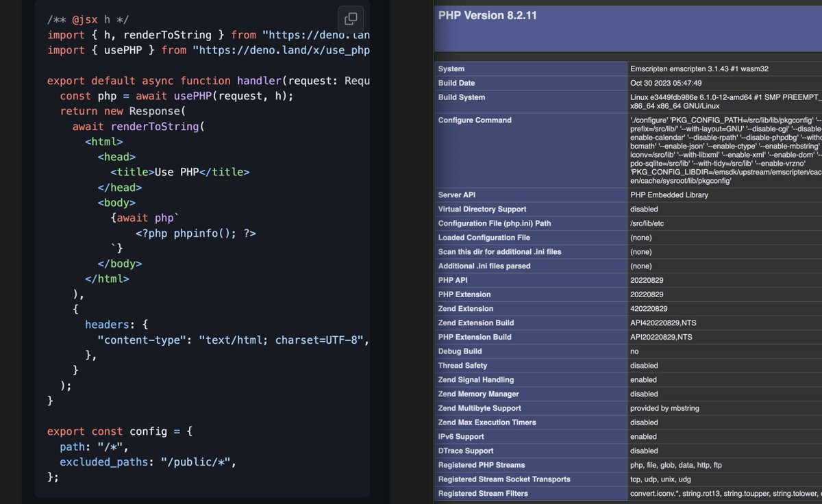The width and height of the screenshot is (822, 504).
Task: Select the 'Configure Command' row label
Action: [475, 120]
